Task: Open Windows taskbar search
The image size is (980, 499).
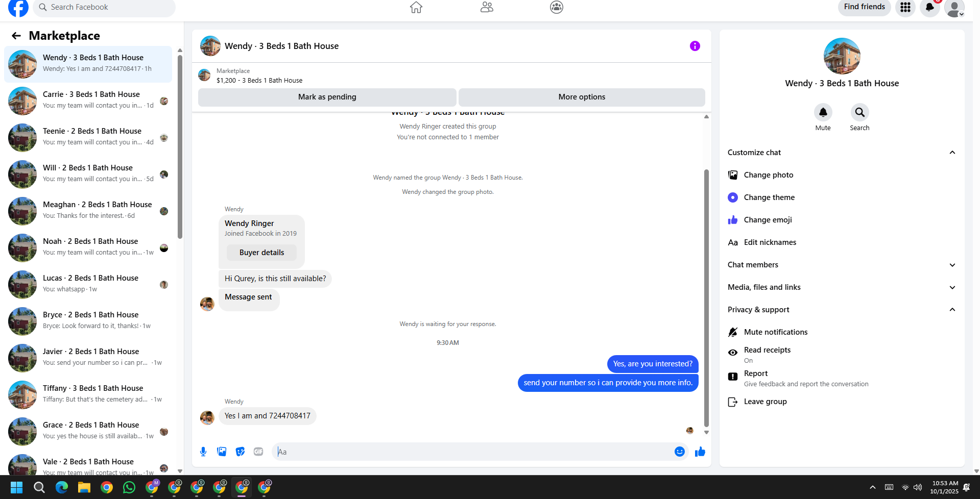Action: point(39,487)
